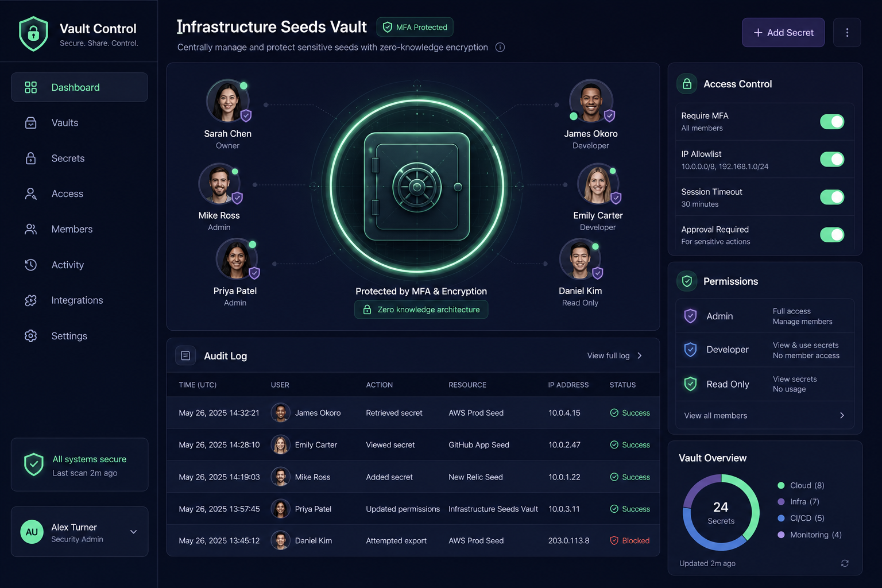This screenshot has height=588, width=882.
Task: Click the 'New Relic Seed' resource cell
Action: (x=475, y=477)
